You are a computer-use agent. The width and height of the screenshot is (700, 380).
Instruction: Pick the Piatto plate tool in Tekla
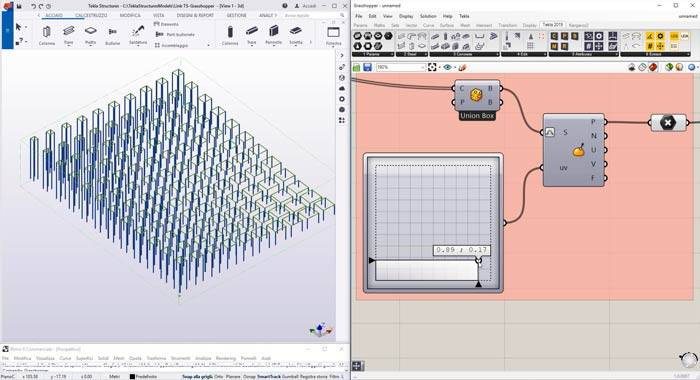pyautogui.click(x=91, y=34)
